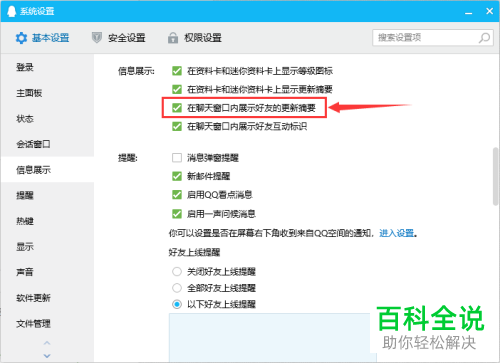500x363 pixels.
Task: Open 会话窗口 sidebar section
Action: click(x=47, y=144)
